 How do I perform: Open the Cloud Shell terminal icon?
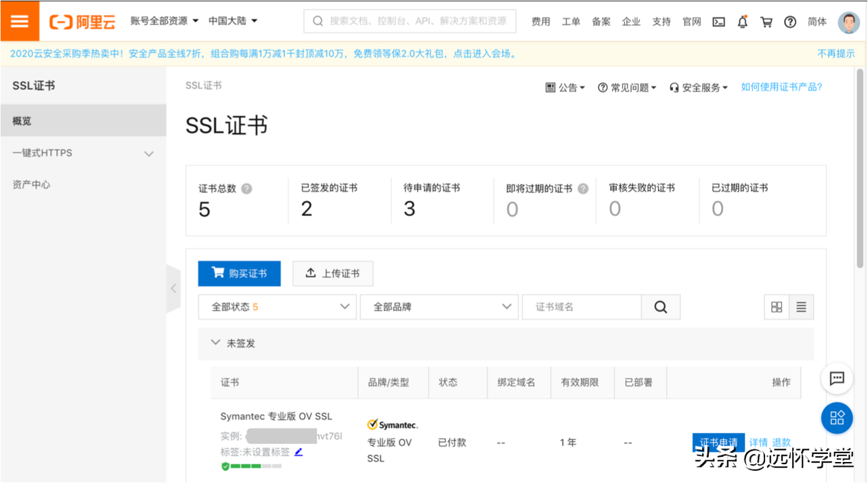pos(718,22)
